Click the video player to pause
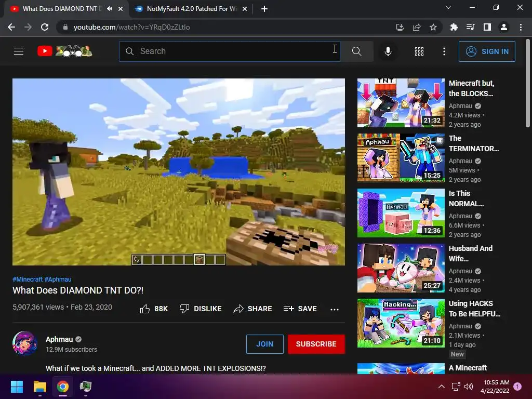This screenshot has width=532, height=399. pos(179,171)
